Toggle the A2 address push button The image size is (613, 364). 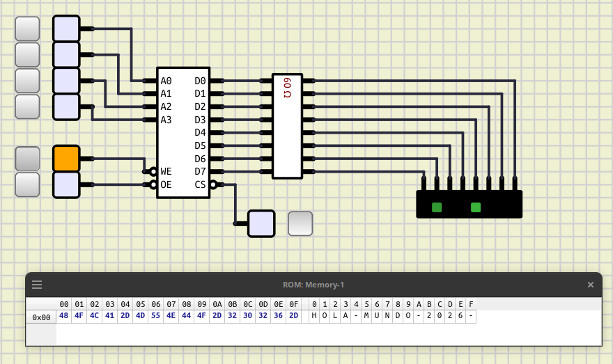[27, 81]
